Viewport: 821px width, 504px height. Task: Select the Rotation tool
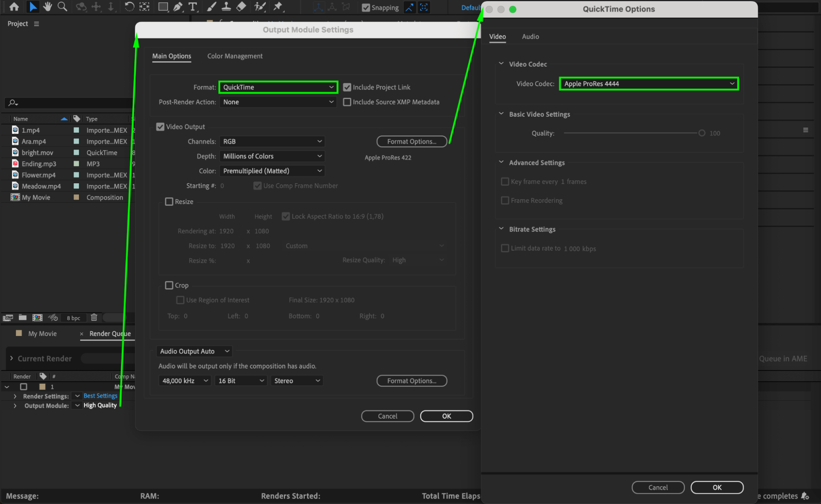pos(129,7)
